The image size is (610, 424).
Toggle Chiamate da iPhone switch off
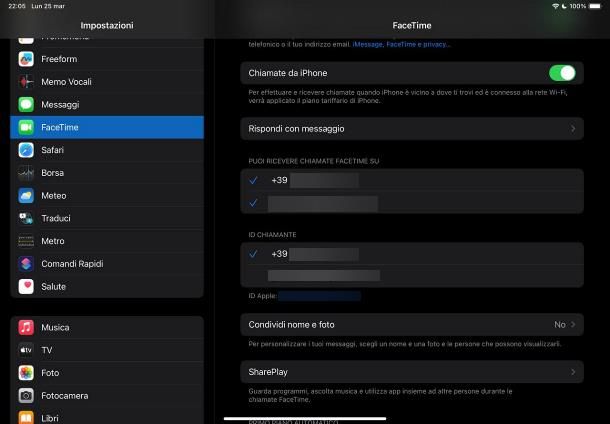tap(562, 73)
